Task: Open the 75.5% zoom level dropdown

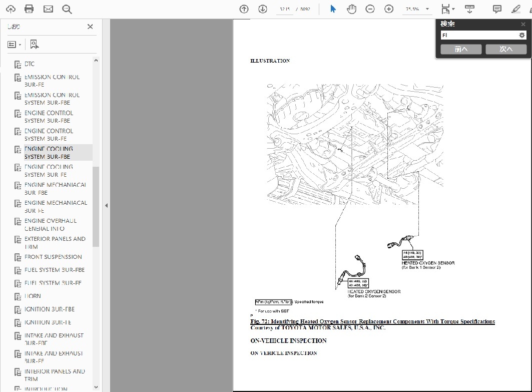Action: 427,9
